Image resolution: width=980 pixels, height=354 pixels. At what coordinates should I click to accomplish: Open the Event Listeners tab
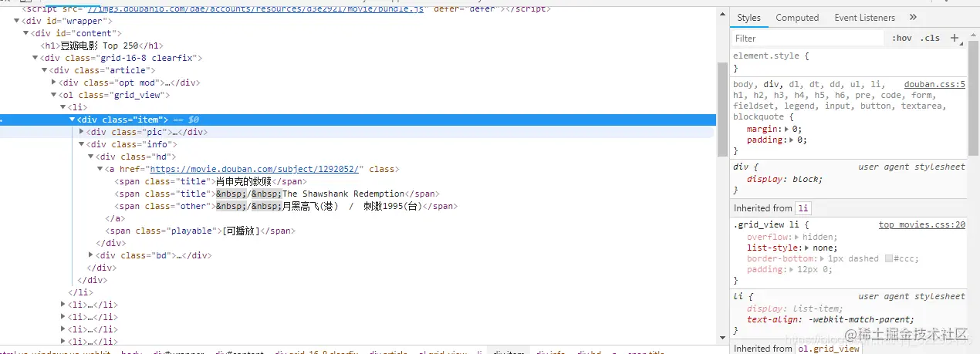click(864, 18)
